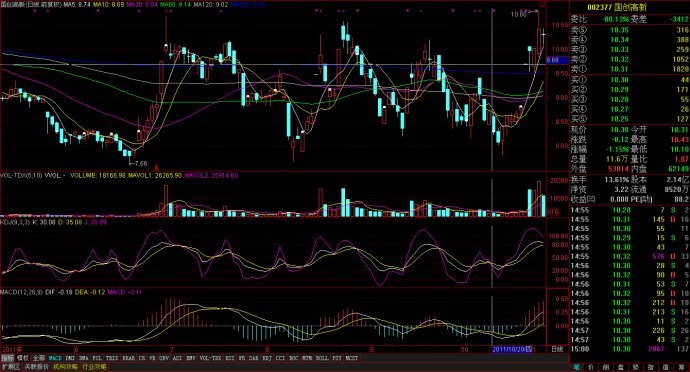Viewport: 690px width, 372px height.
Task: Click the 模板 button in the bottom bar
Action: (x=23, y=358)
